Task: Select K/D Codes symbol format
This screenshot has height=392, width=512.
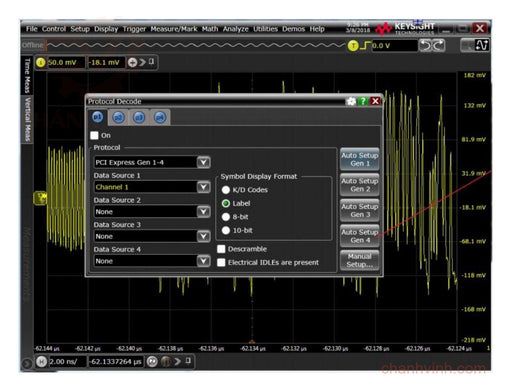Action: point(226,190)
